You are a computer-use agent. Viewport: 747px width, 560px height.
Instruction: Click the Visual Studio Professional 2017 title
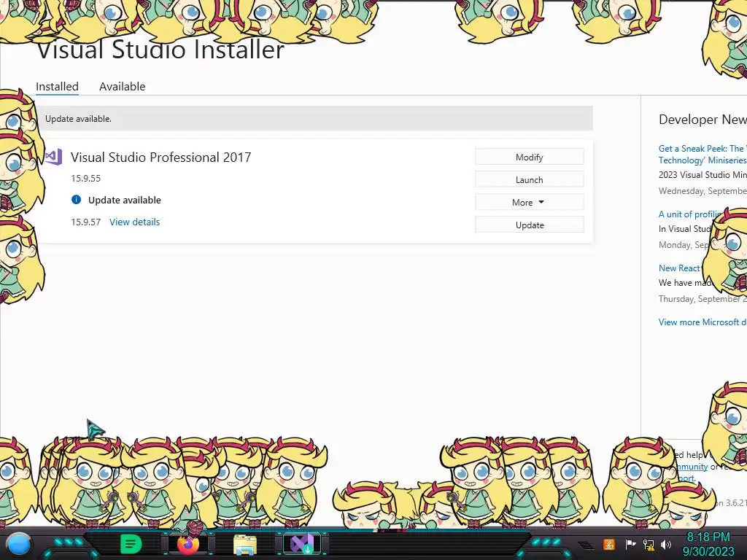161,157
